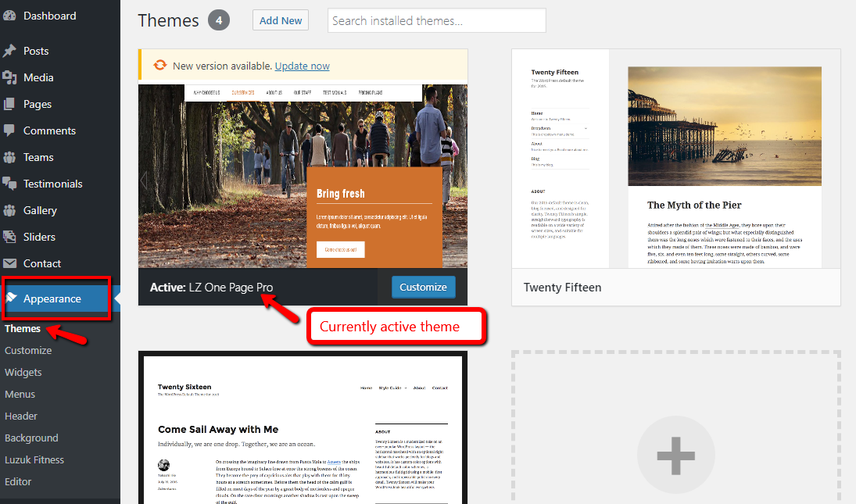The height and width of the screenshot is (504, 856).
Task: Click the blue Customize button
Action: [423, 287]
